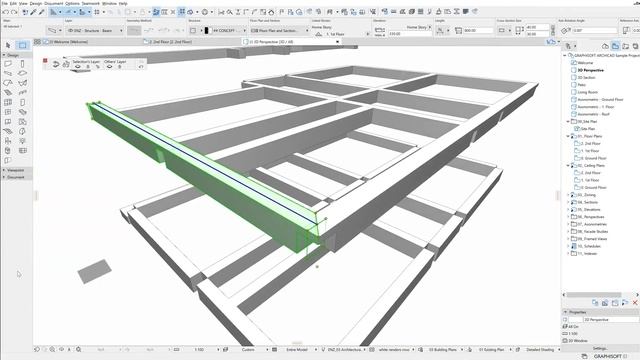
Task: Open the Publisher Sets icon in Navigator
Action: pos(635,46)
